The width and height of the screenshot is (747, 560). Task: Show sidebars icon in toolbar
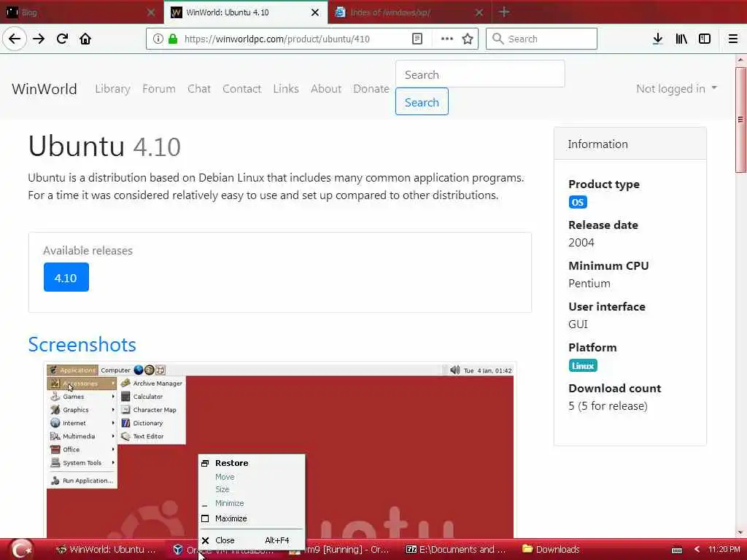[705, 39]
